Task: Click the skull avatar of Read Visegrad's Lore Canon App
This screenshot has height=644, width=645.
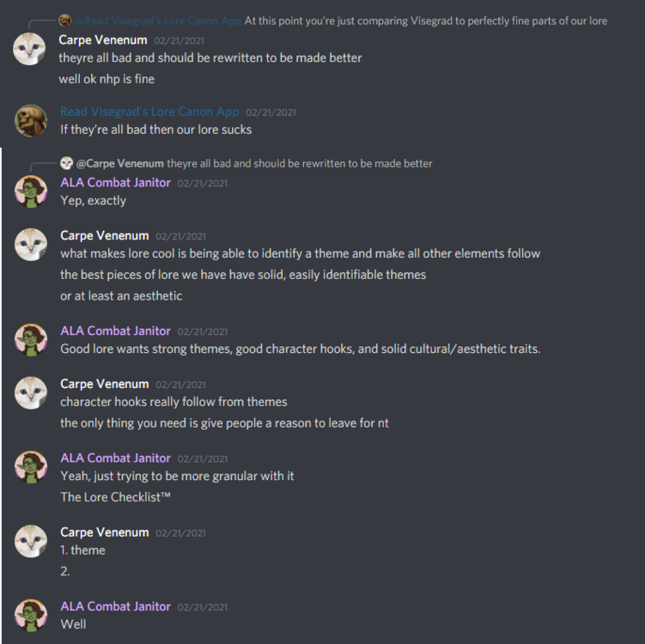Action: pos(31,121)
